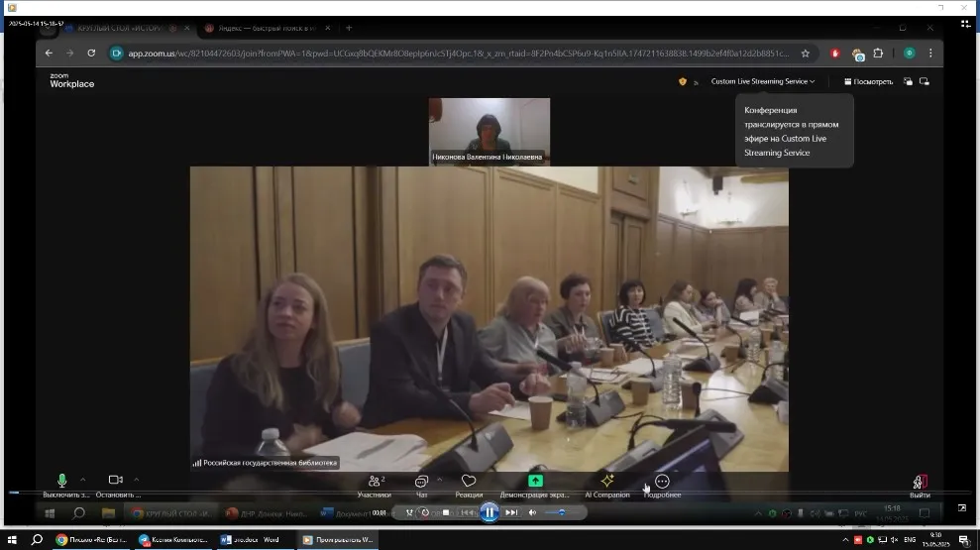Viewport: 980px width, 550px height.
Task: Adjust the media player volume slider
Action: coord(561,512)
